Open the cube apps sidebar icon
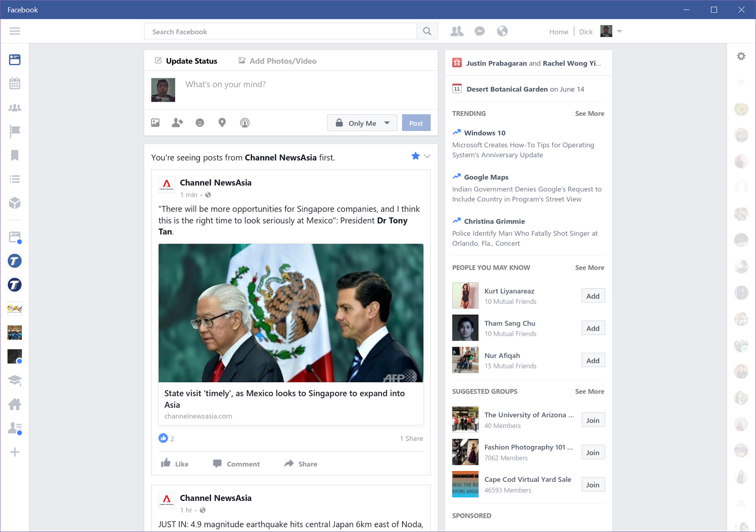This screenshot has width=756, height=532. (15, 203)
